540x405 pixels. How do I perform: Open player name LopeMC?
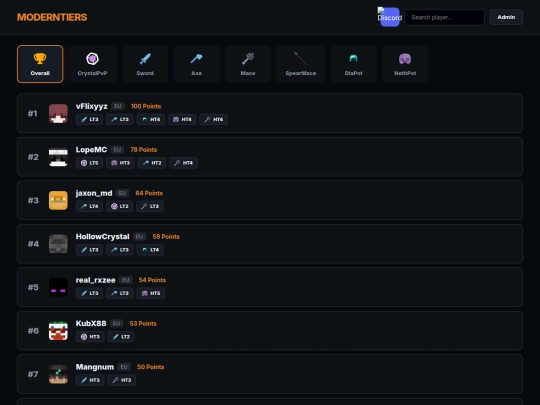(x=91, y=150)
